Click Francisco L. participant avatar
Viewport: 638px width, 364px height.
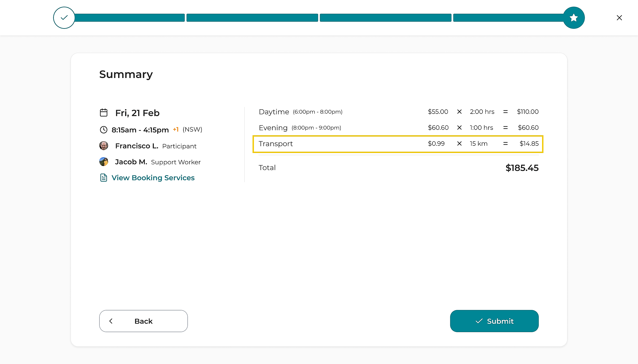tap(103, 146)
